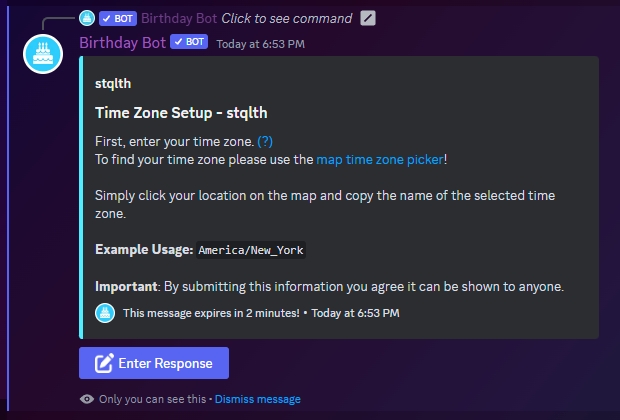Viewport: 620px width, 420px height.
Task: Click Birthday Bot name in the reply line
Action: coord(178,18)
